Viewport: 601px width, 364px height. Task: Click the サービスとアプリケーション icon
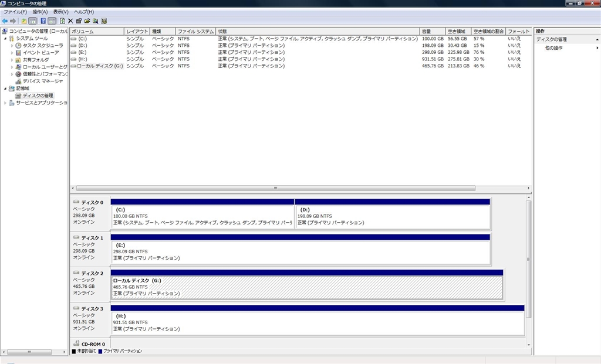point(12,103)
